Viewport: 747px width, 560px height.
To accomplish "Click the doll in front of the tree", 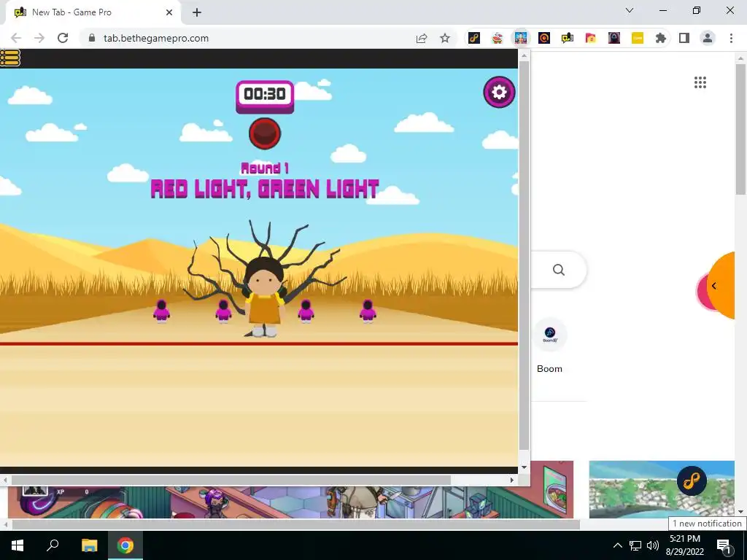I will click(x=264, y=297).
